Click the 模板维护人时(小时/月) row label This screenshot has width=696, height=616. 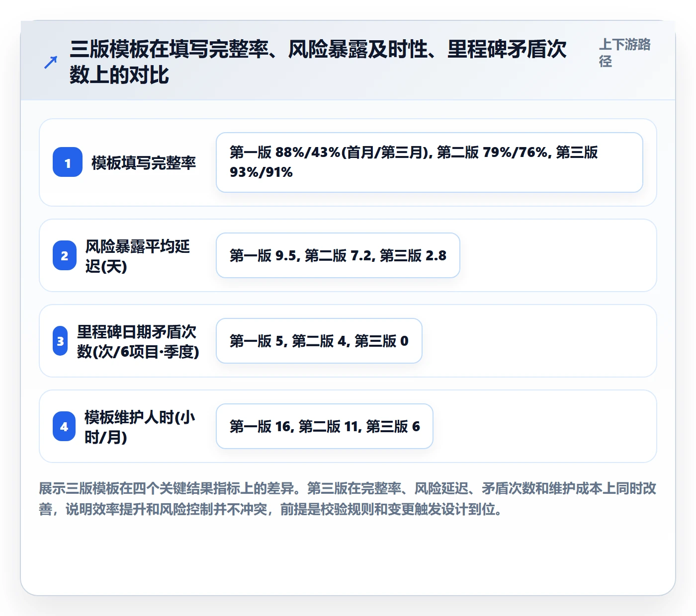click(x=140, y=427)
